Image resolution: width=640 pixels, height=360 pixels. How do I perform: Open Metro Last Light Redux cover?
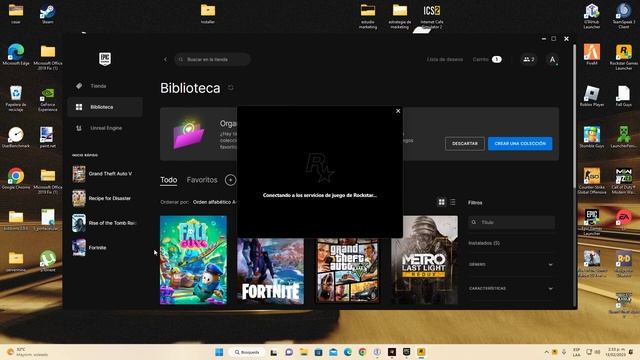point(424,260)
